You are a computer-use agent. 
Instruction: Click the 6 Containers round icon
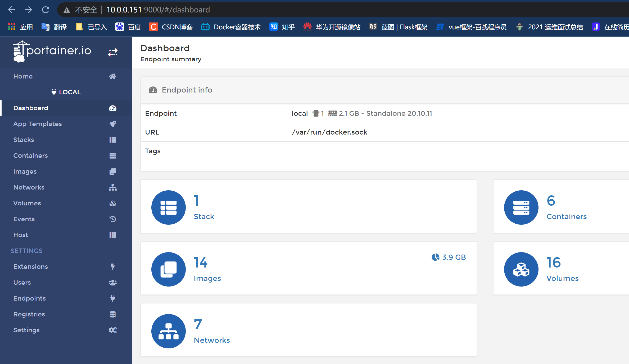coord(521,208)
